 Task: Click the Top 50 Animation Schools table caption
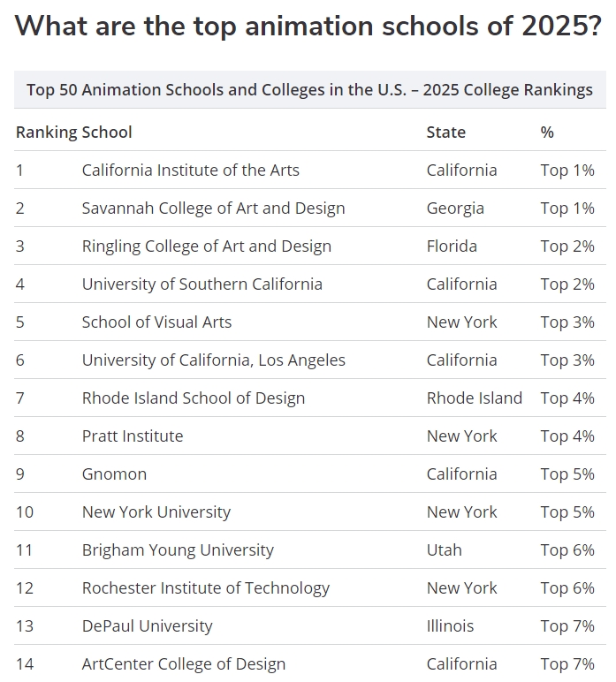pyautogui.click(x=309, y=89)
